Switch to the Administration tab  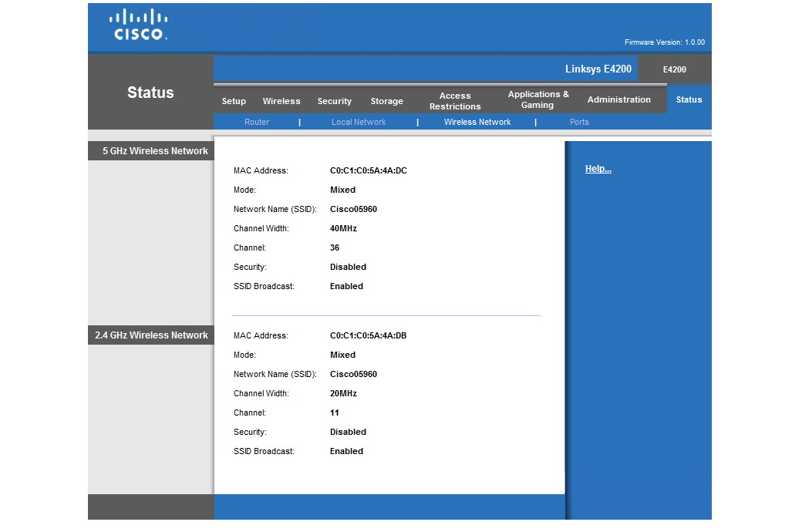[618, 99]
